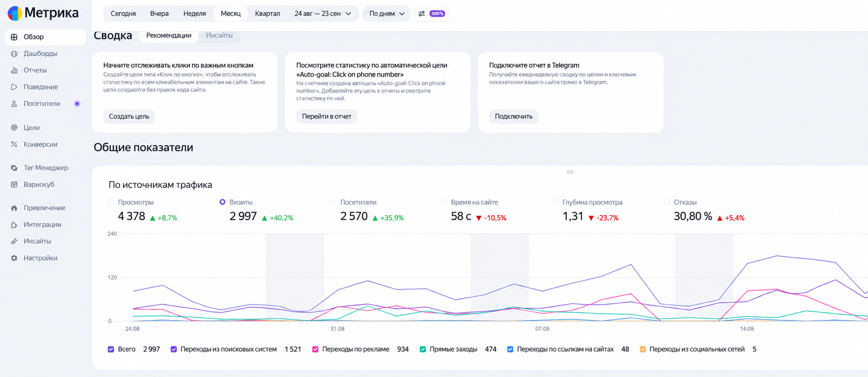This screenshot has width=868, height=377.
Task: Open the По дням grouping dropdown
Action: click(x=387, y=14)
